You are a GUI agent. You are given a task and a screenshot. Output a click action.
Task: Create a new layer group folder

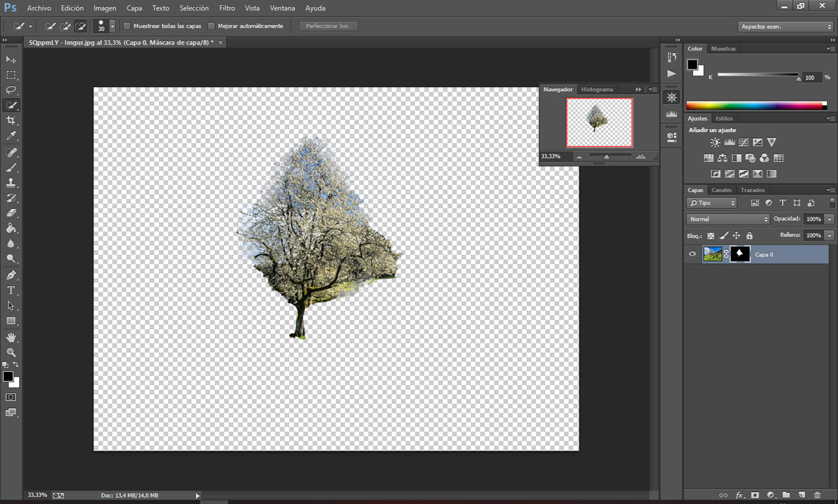786,495
